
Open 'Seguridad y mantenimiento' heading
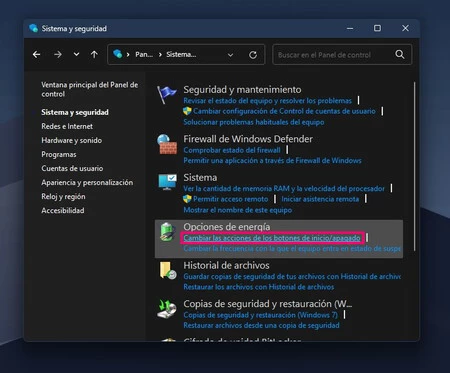pyautogui.click(x=242, y=90)
